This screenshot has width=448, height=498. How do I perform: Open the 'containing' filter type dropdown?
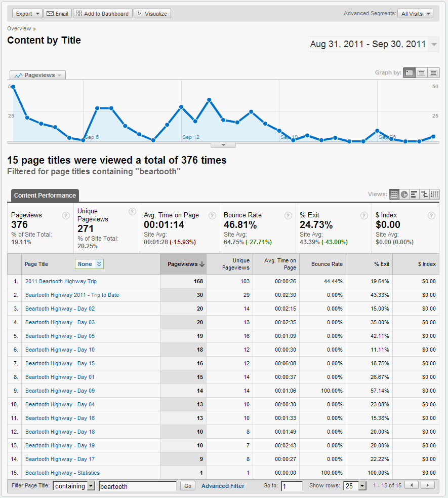tap(73, 486)
